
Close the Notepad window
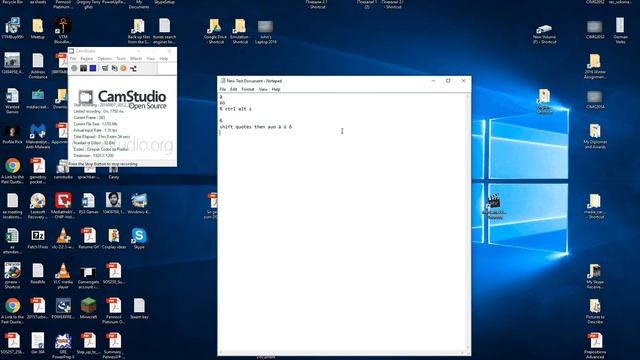coord(463,81)
